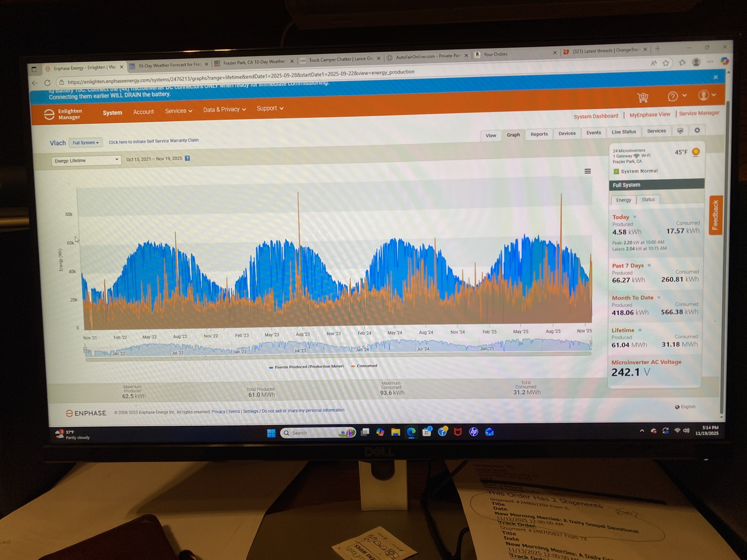Expand the Full System selector

(x=86, y=143)
